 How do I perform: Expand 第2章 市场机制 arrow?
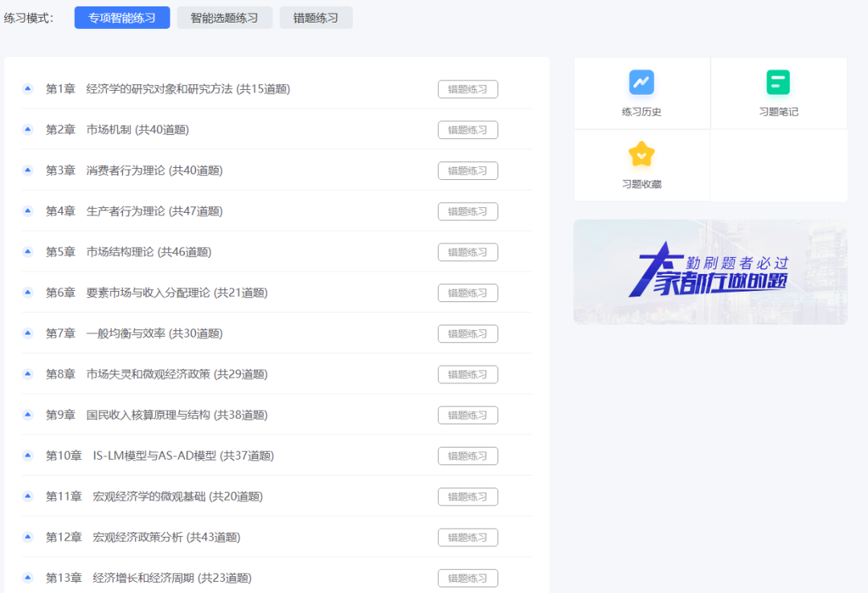[x=27, y=130]
